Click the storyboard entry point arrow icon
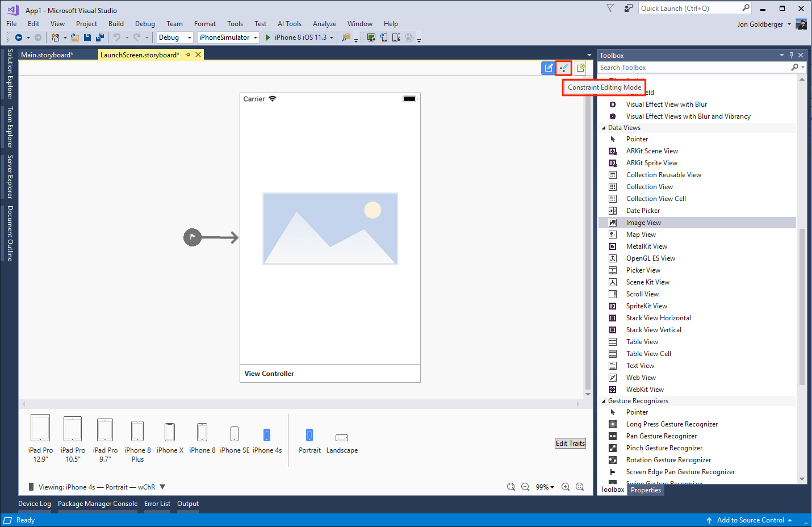This screenshot has width=812, height=527. [211, 237]
